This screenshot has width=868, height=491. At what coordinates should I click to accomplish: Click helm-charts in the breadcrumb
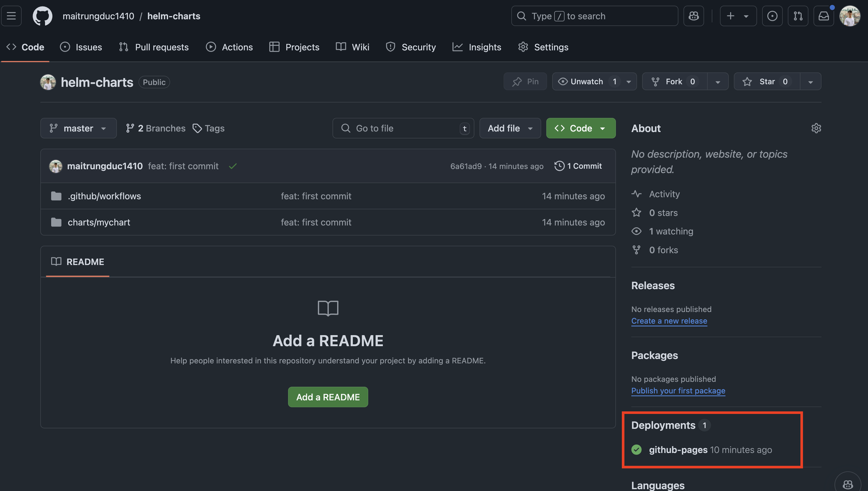pos(174,16)
